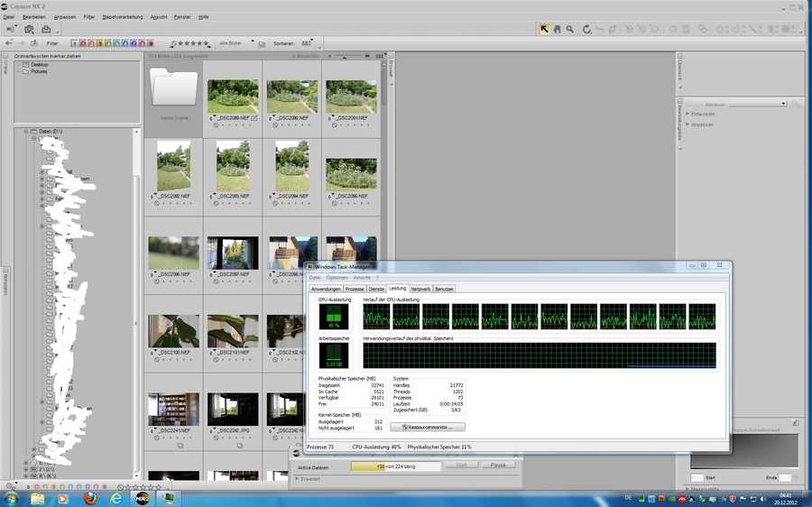
Task: Open Internet Explorer from the taskbar
Action: click(x=116, y=499)
